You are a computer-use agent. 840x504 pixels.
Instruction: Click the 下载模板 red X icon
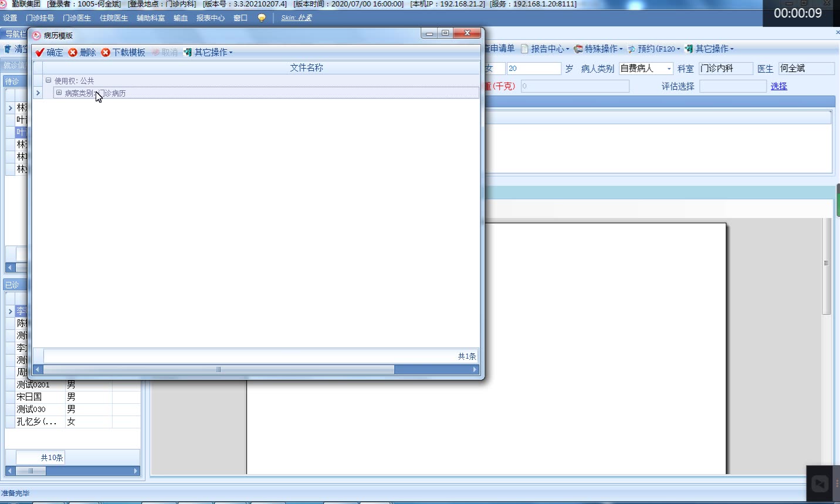click(x=106, y=53)
